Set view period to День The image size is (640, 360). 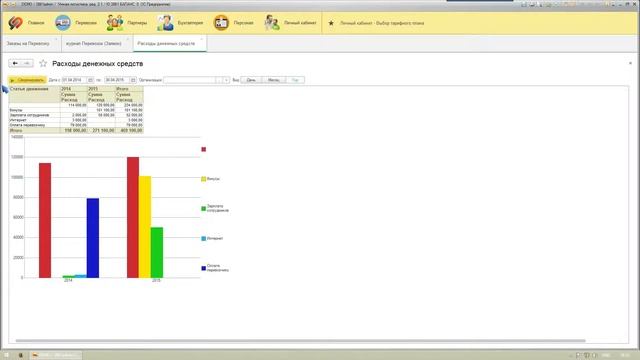(x=251, y=80)
